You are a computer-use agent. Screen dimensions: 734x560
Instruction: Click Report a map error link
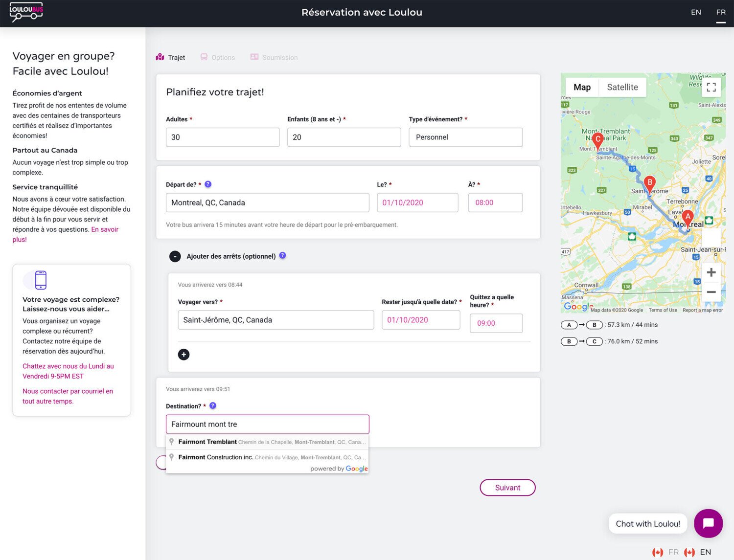point(702,310)
